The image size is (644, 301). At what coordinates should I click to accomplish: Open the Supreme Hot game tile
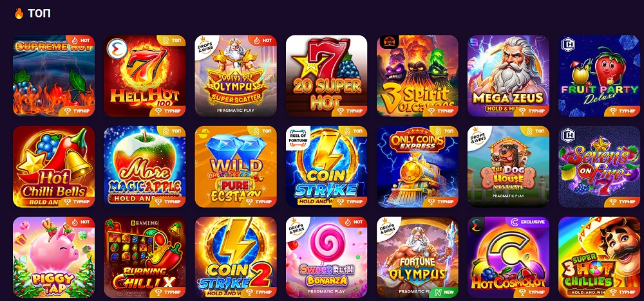point(54,76)
